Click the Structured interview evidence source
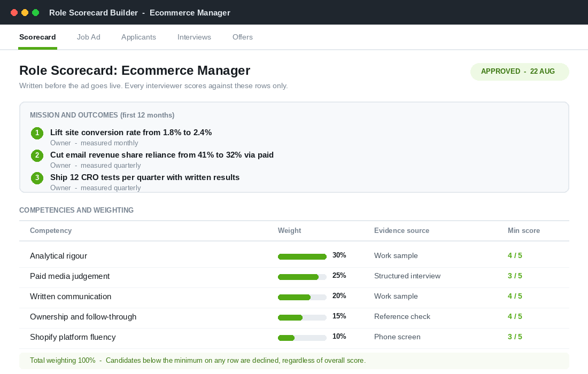The width and height of the screenshot is (588, 374). 407,276
